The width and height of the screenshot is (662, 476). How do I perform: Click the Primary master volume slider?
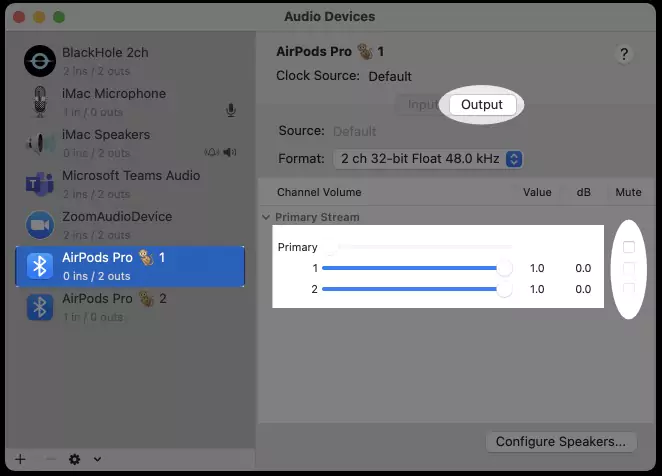[417, 247]
